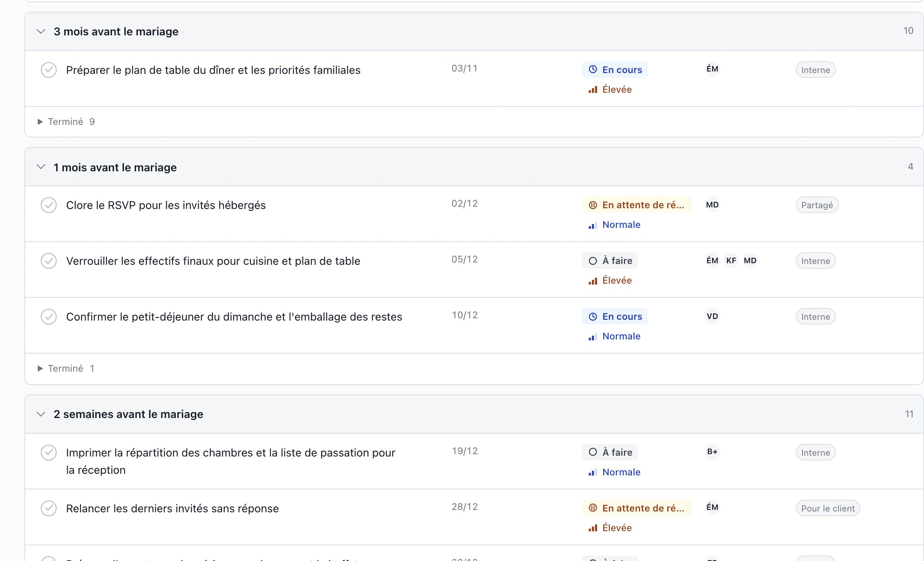924x561 pixels.
Task: Expand 'Terminé 9' completed tasks list
Action: 66,122
